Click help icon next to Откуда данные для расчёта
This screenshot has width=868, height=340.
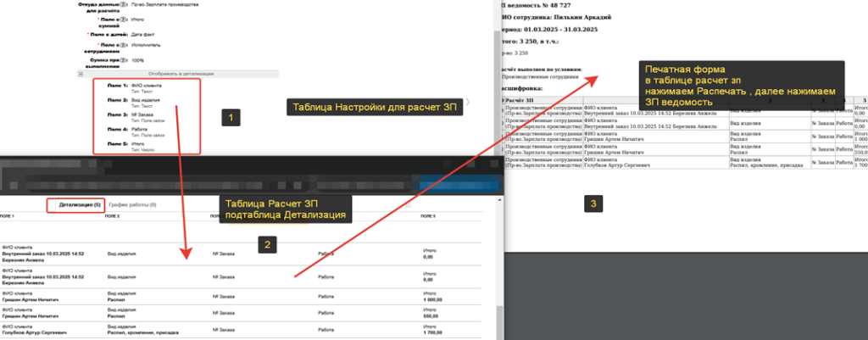coord(124,3)
